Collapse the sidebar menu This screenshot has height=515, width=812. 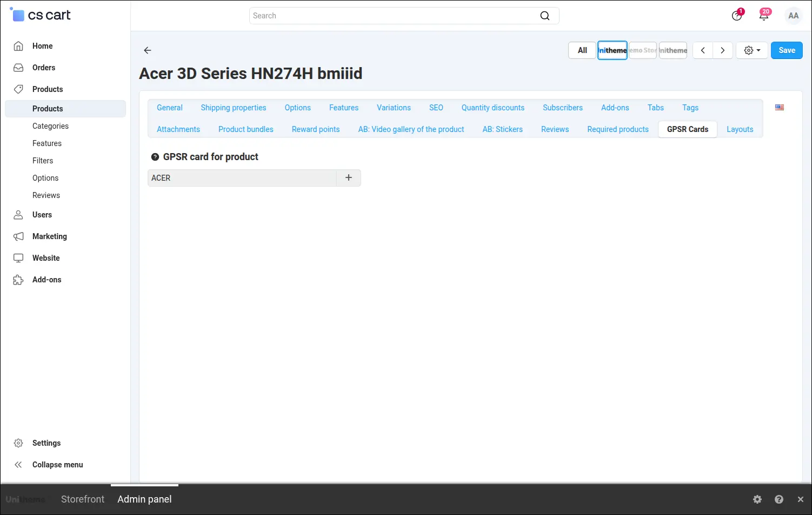tap(48, 465)
